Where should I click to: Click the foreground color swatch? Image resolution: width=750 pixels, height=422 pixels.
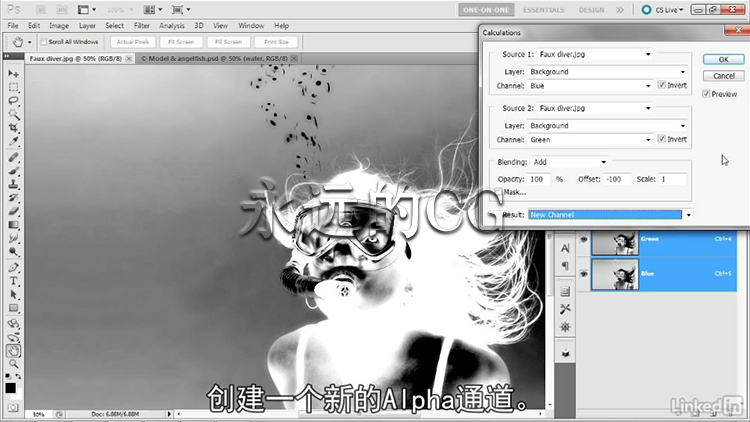click(x=10, y=388)
